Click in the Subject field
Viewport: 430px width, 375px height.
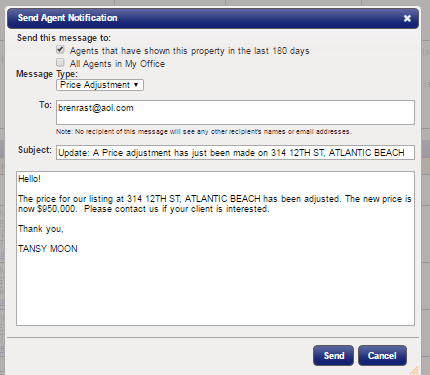(235, 153)
